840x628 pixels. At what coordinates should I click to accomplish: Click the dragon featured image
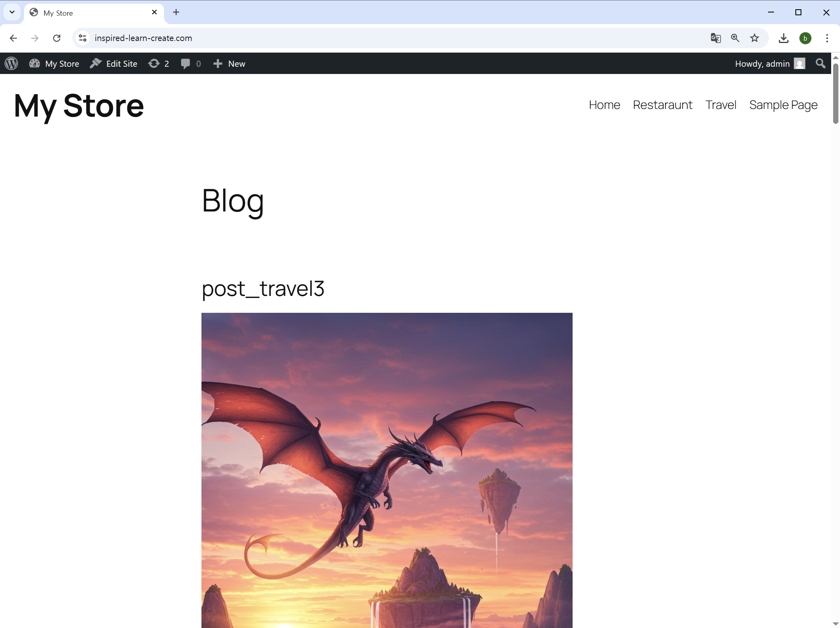[x=386, y=470]
